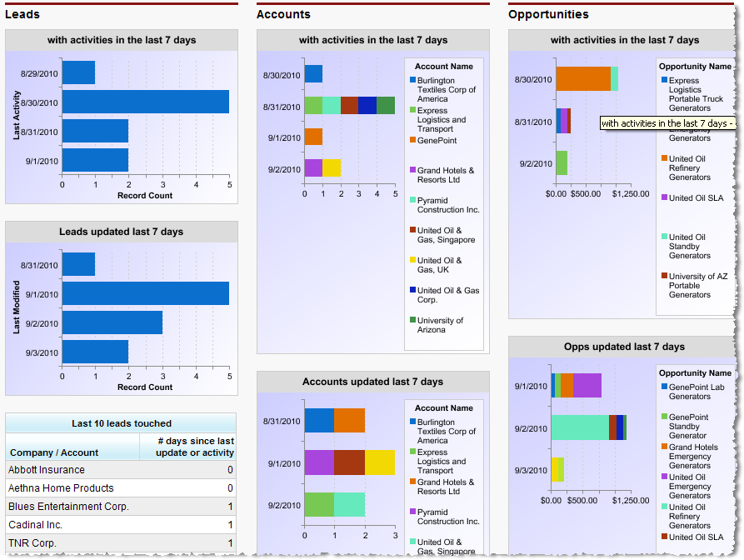The width and height of the screenshot is (744, 560).
Task: Click the 8/30/2010 bar in Leads activities chart
Action: (145, 102)
